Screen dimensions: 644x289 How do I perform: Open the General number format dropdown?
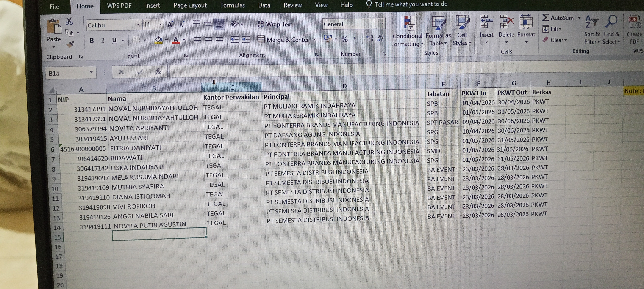coord(382,23)
